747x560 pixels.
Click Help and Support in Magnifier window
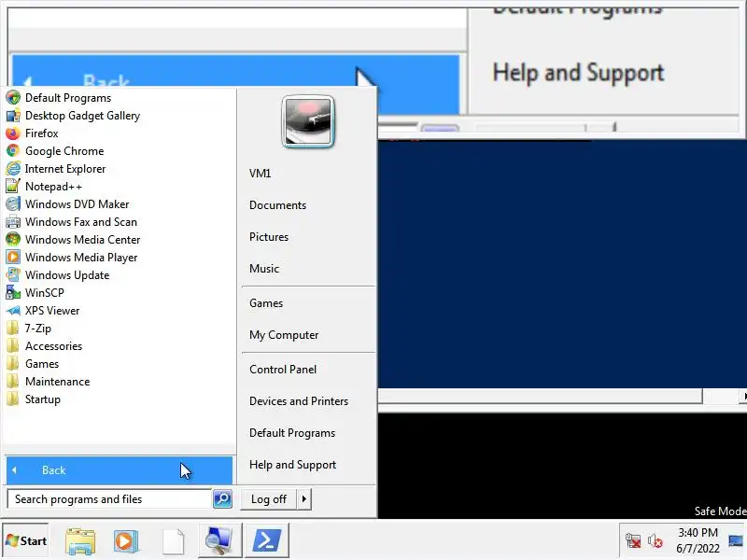[x=578, y=73]
